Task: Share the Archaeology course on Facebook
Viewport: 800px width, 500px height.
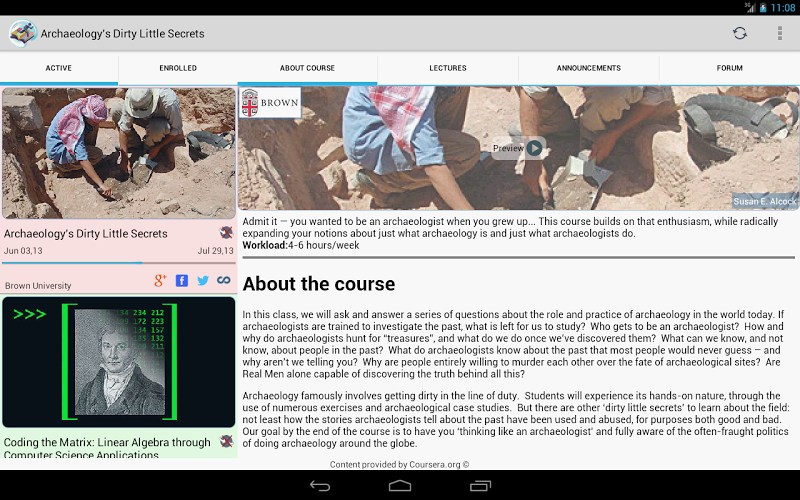Action: tap(182, 280)
